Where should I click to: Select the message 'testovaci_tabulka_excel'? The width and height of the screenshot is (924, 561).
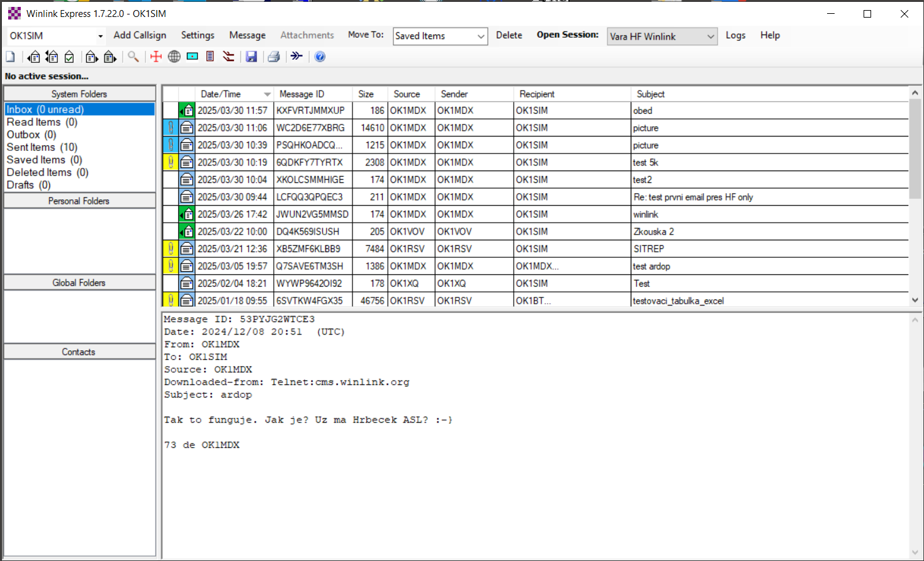click(536, 301)
